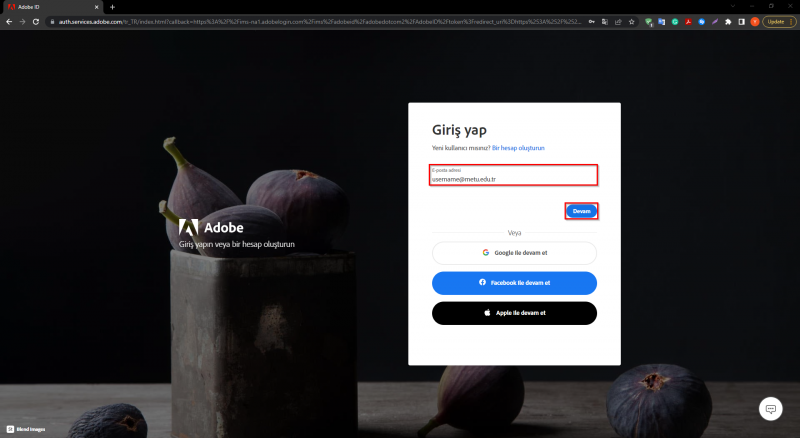Toggle the browser side panel icon

(x=741, y=22)
